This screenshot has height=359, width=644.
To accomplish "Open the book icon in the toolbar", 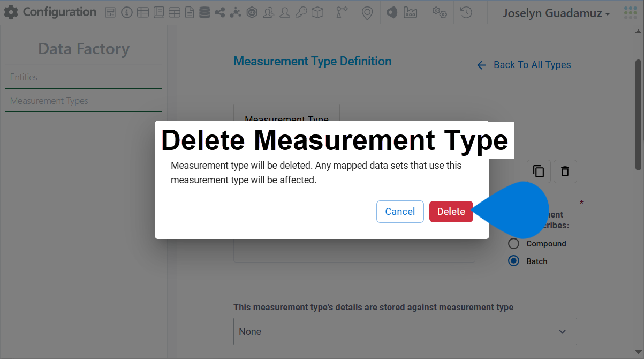I will [x=159, y=13].
